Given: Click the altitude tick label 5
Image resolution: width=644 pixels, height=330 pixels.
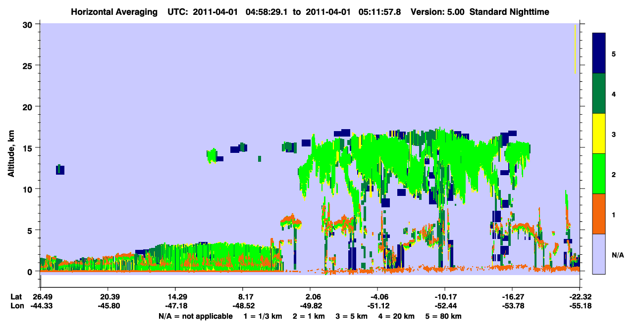Looking at the screenshot, I should tap(31, 230).
